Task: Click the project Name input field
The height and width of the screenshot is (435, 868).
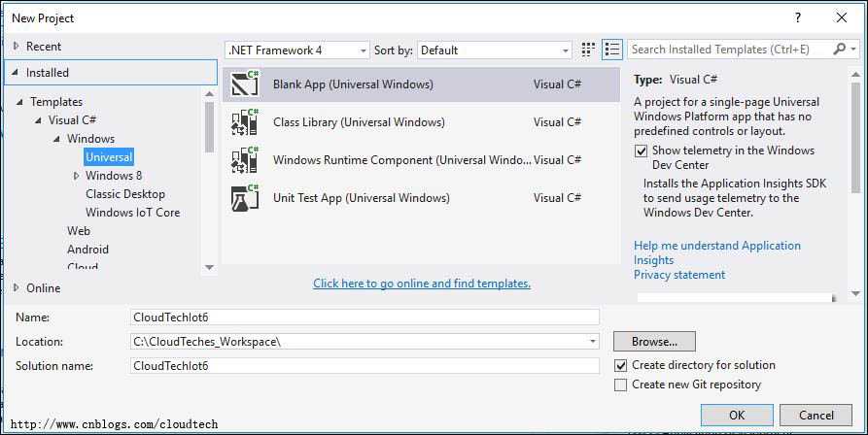Action: click(365, 318)
